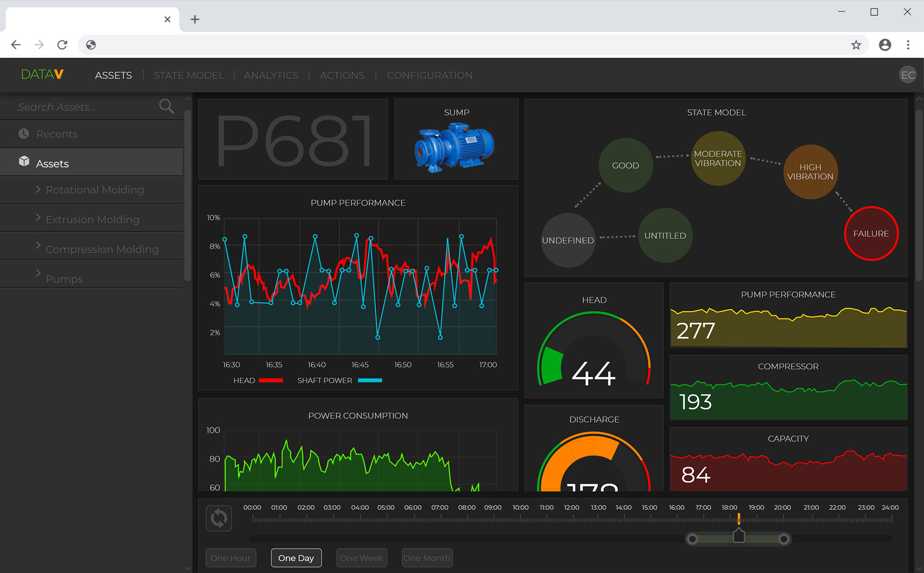Select the FAILURE state node
This screenshot has width=924, height=573.
coord(871,234)
